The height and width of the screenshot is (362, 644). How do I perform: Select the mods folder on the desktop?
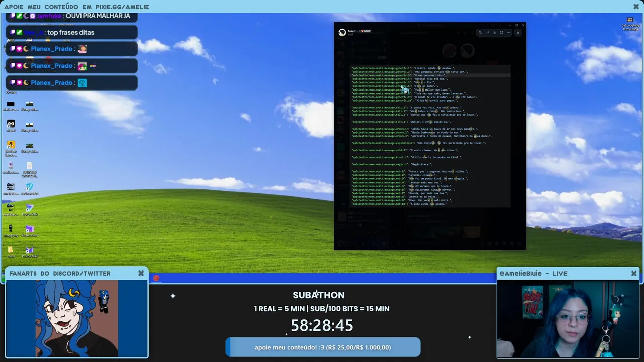(11, 252)
